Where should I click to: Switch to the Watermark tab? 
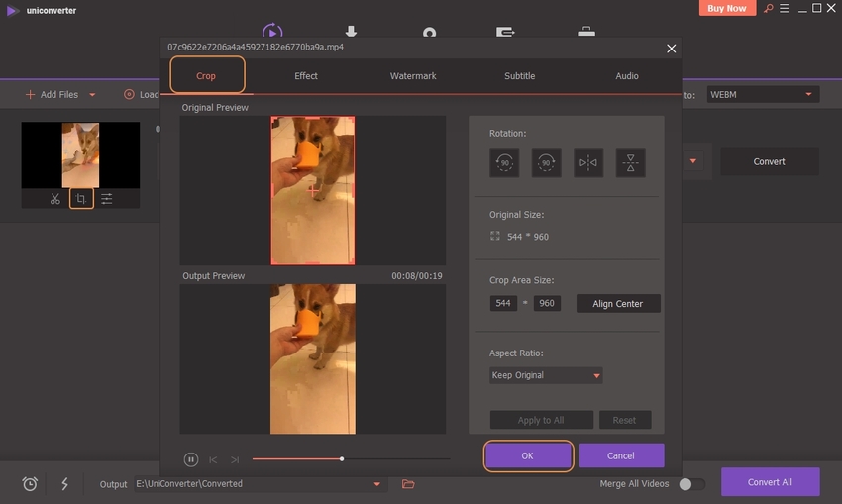[413, 76]
